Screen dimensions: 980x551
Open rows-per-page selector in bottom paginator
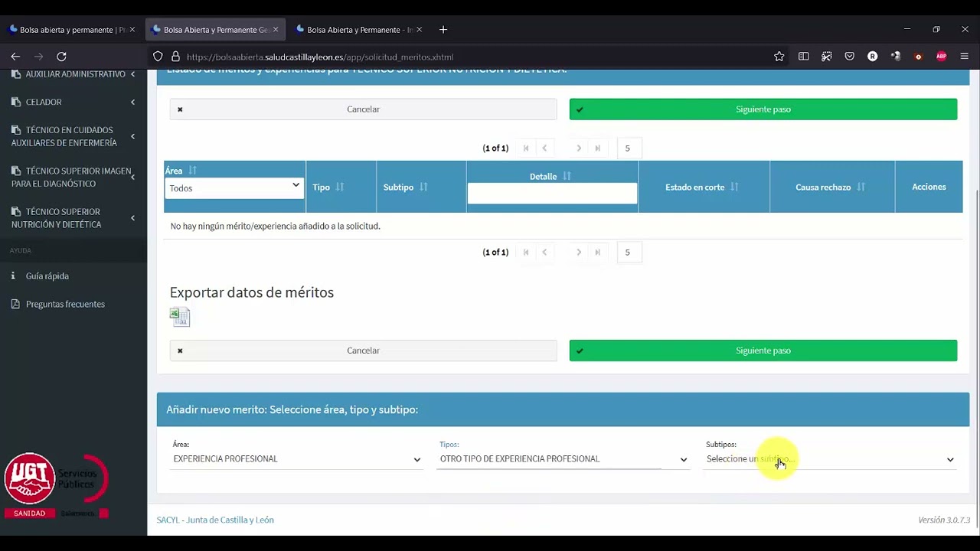(x=628, y=252)
